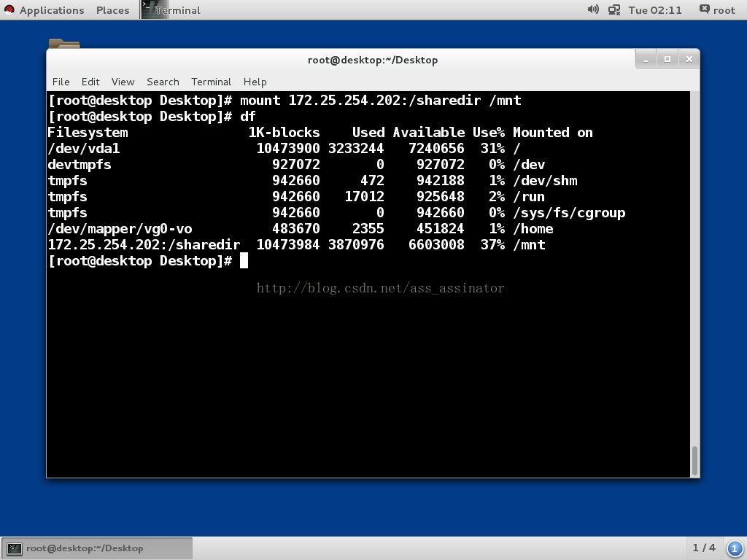Click the 172.25.254.202:/sharedir df entry
This screenshot has height=560, width=747.
pos(144,245)
